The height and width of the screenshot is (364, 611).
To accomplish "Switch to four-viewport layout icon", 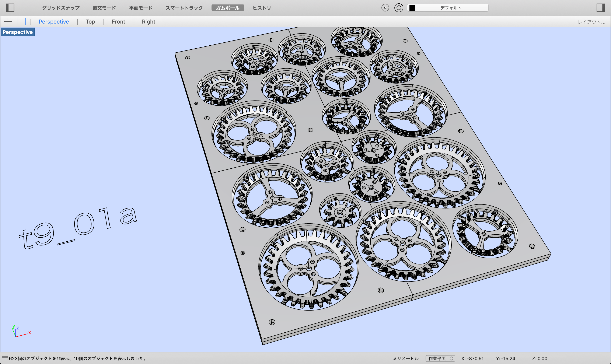I will 8,22.
